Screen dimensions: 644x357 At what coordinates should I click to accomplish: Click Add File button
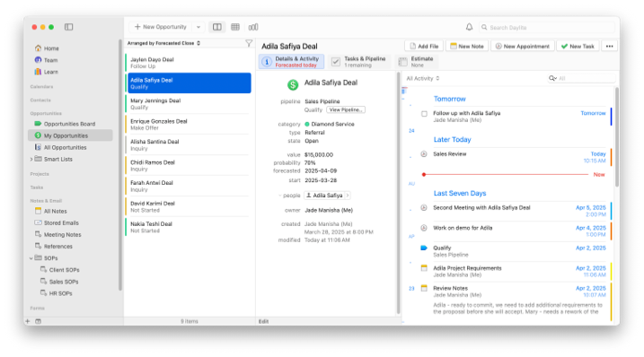[424, 47]
